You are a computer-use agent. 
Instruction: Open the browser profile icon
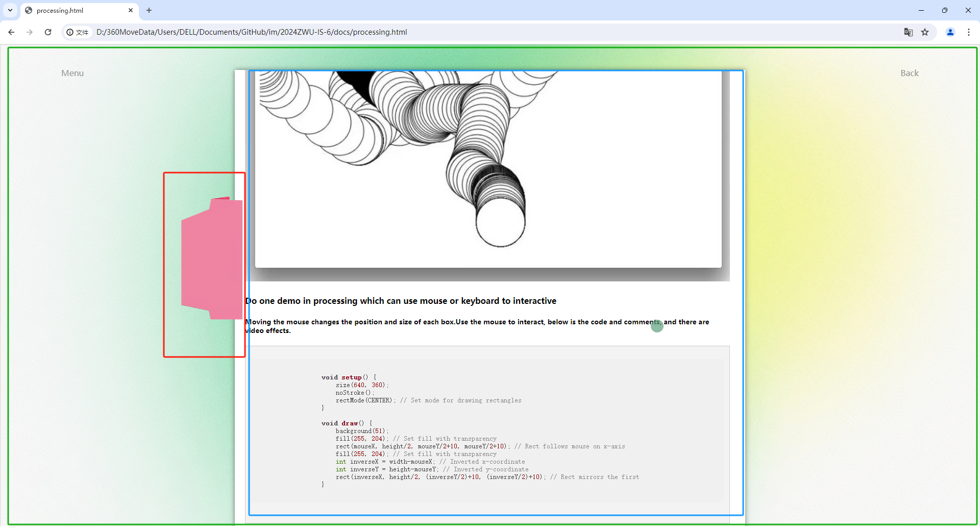click(x=950, y=32)
